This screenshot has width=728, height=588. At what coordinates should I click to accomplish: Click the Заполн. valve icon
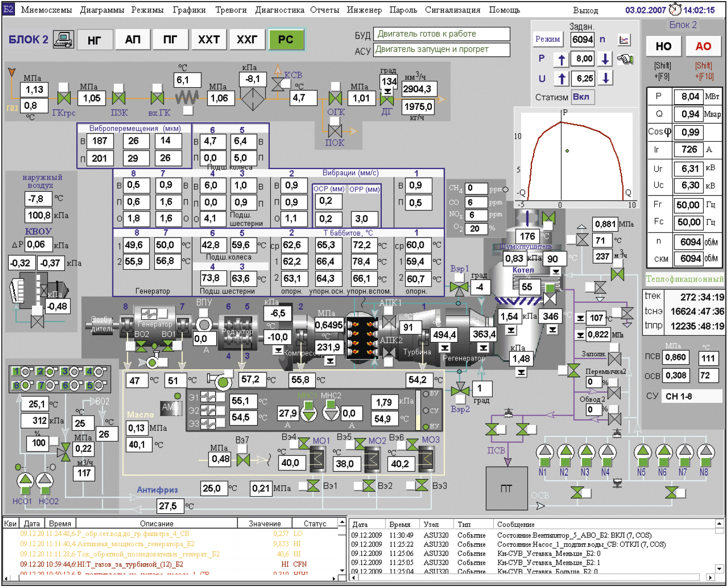[x=614, y=360]
